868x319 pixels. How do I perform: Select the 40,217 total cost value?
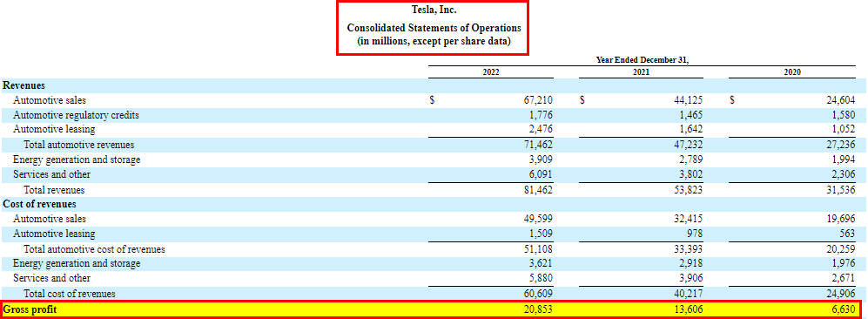click(690, 293)
